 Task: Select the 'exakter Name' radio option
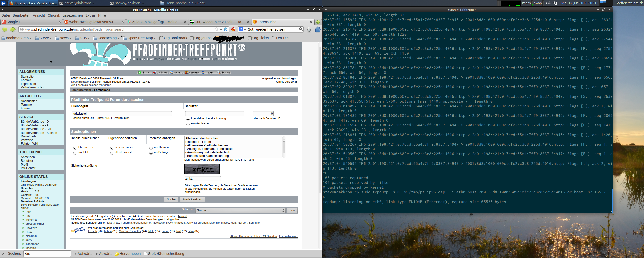click(188, 124)
